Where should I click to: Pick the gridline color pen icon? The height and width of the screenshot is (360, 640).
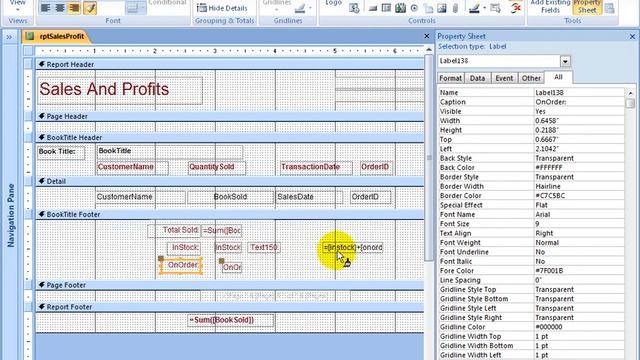pos(300,8)
